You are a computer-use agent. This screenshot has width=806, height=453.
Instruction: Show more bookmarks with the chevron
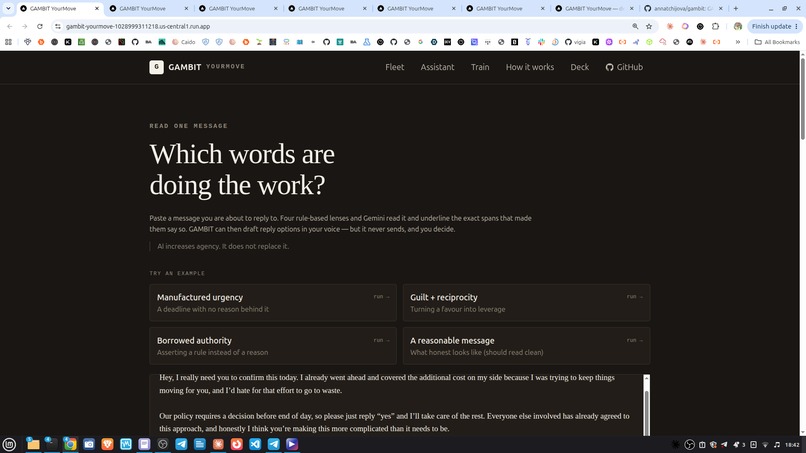click(x=738, y=42)
